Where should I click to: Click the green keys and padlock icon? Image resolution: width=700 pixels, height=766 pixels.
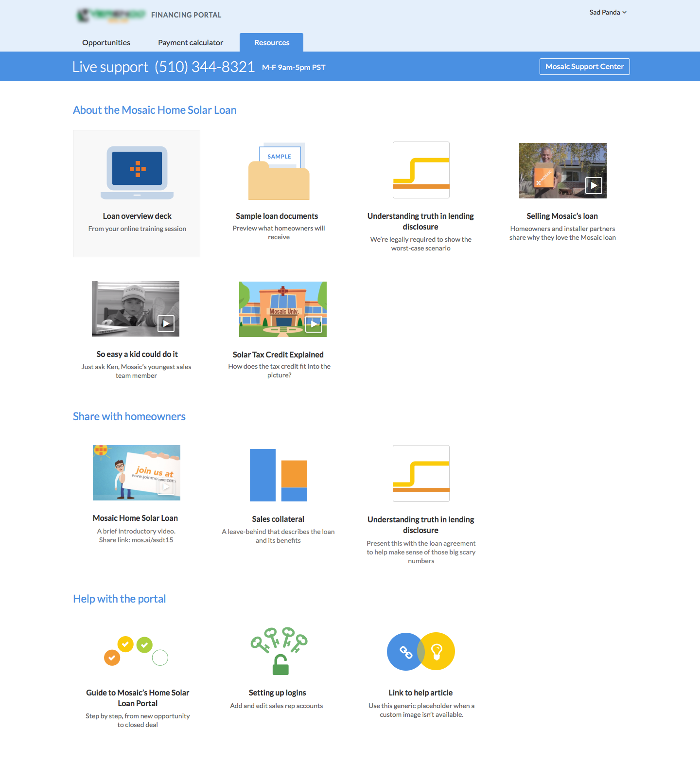pyautogui.click(x=279, y=651)
